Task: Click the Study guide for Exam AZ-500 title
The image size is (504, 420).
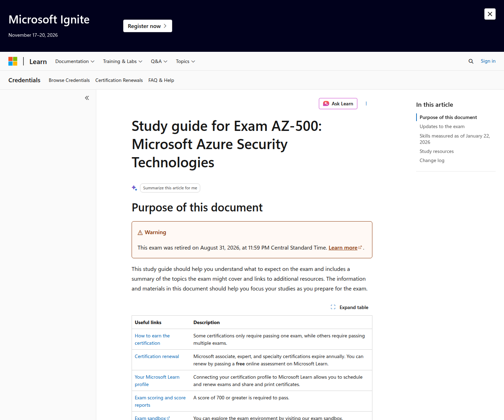Action: pyautogui.click(x=227, y=144)
